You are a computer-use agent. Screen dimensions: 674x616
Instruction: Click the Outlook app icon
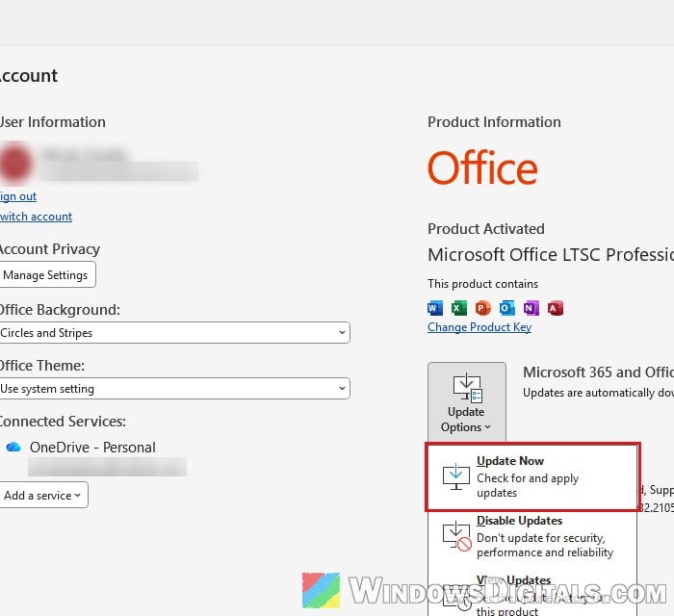[x=507, y=308]
